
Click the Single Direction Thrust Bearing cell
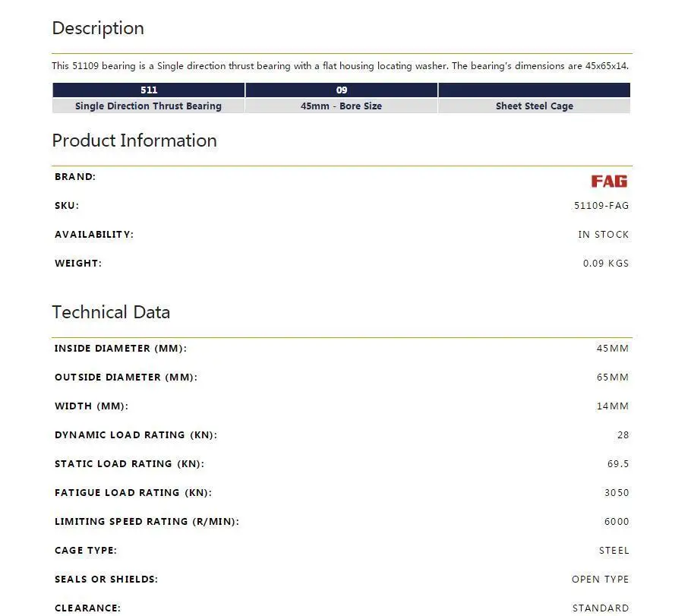pyautogui.click(x=149, y=106)
